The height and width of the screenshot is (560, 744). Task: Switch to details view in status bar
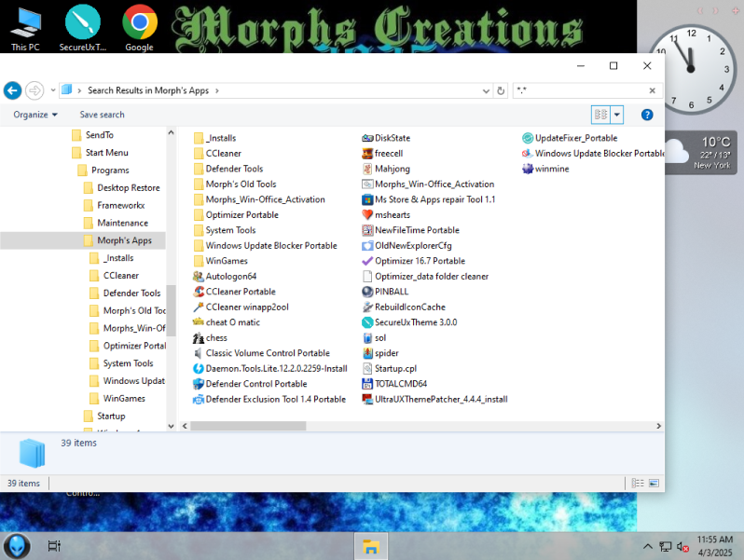[x=638, y=484]
